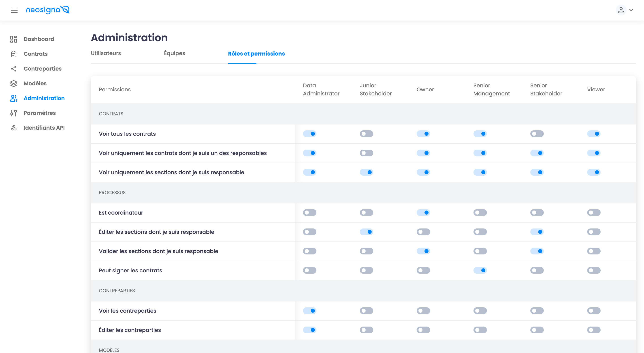Disable Est coordinateur for Owner
Image resolution: width=644 pixels, height=353 pixels.
[x=423, y=213]
